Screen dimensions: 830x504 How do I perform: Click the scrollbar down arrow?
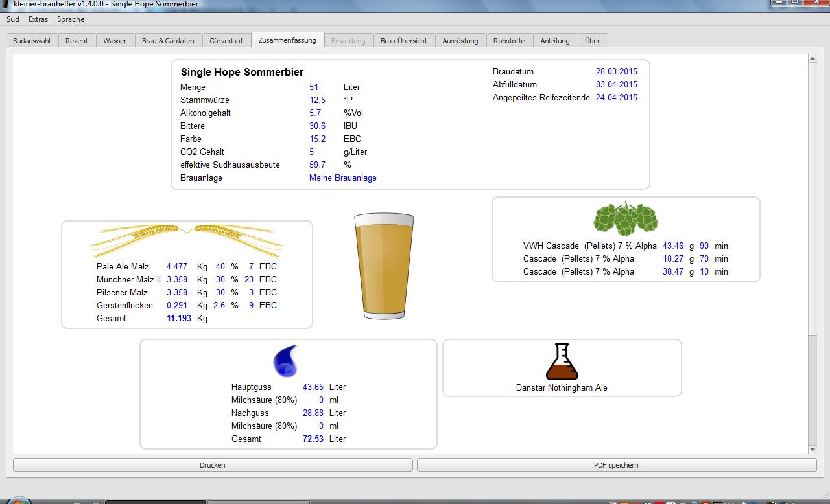click(x=812, y=450)
